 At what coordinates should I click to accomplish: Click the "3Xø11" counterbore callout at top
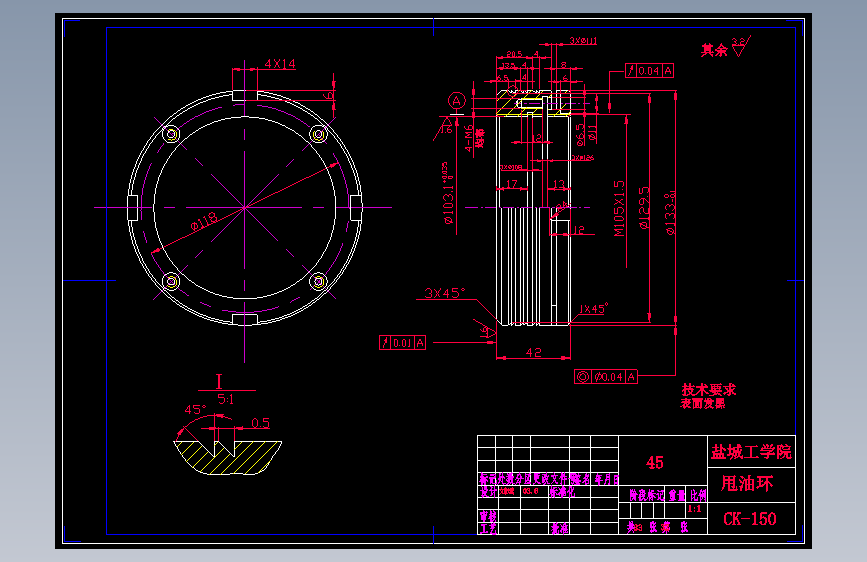[x=583, y=41]
